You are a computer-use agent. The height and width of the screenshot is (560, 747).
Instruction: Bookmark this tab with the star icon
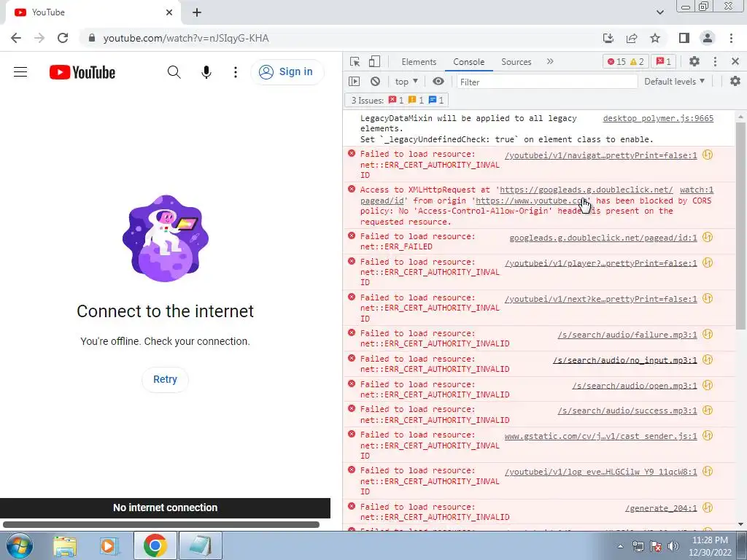pos(655,38)
